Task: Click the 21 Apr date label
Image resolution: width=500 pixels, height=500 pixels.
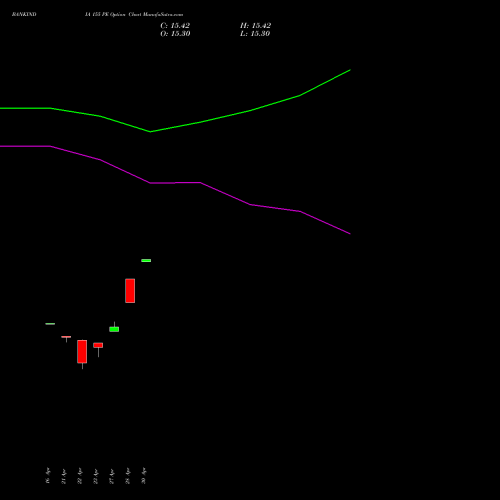Action: click(x=64, y=476)
